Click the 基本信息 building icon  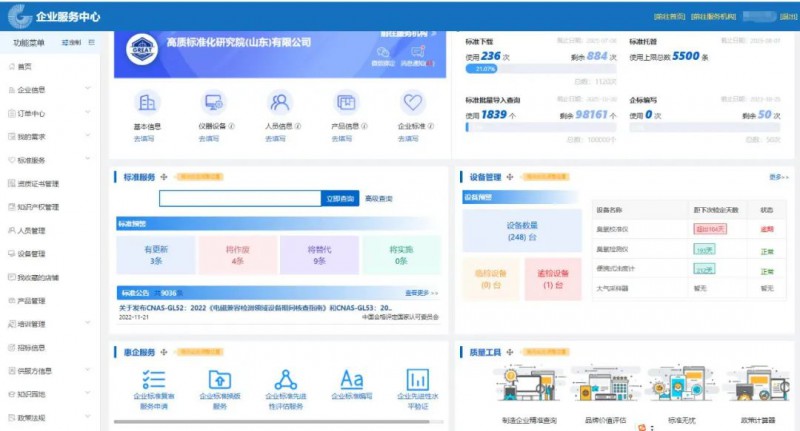(147, 103)
